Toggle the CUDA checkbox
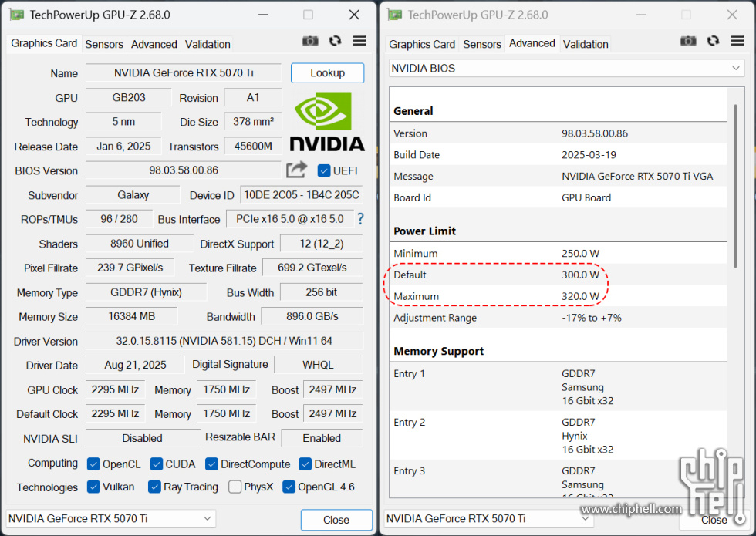 [156, 464]
